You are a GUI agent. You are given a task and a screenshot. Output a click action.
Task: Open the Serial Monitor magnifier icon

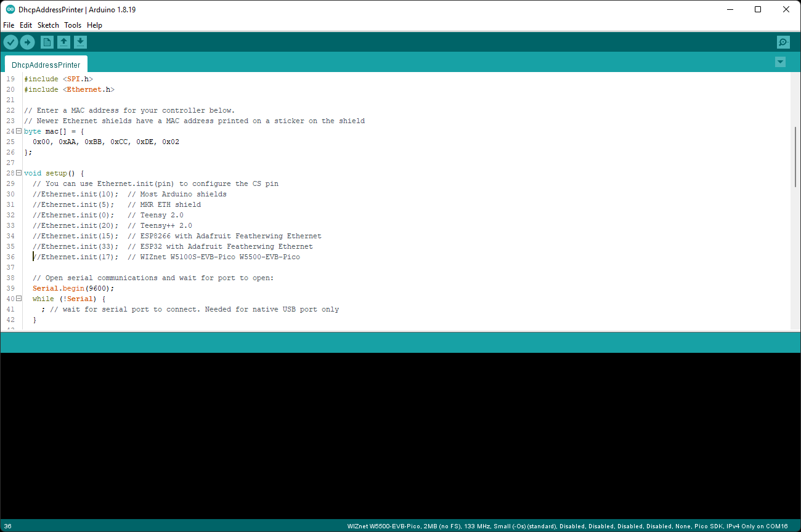783,42
